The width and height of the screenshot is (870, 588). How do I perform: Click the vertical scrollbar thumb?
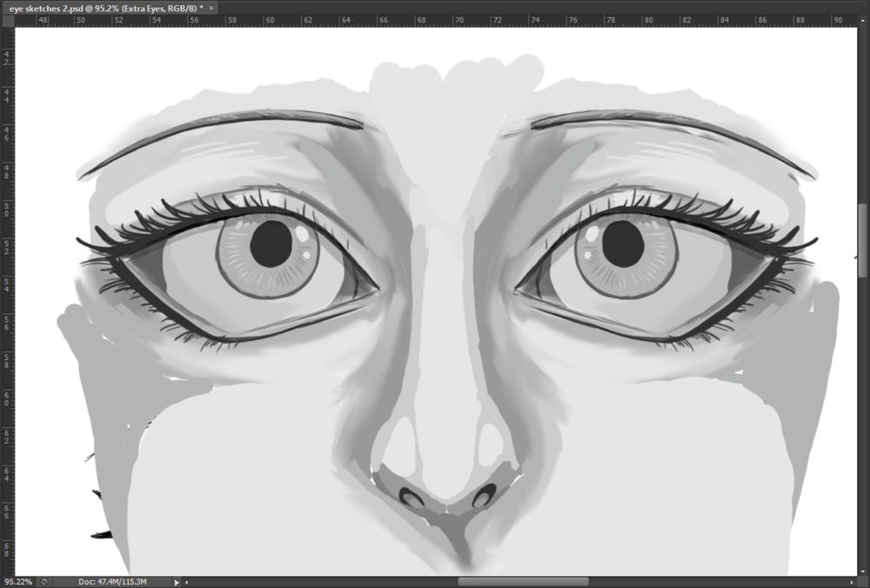pos(863,240)
